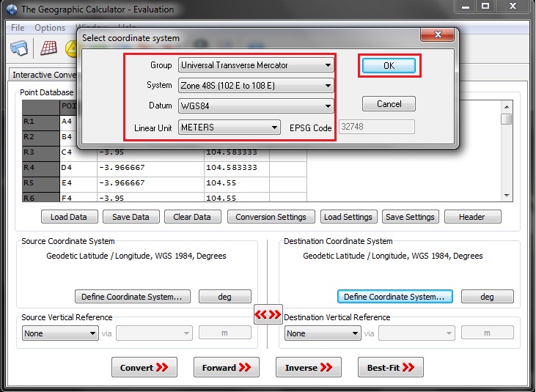
Task: Close the Select coordinate system dialog
Action: click(x=437, y=34)
